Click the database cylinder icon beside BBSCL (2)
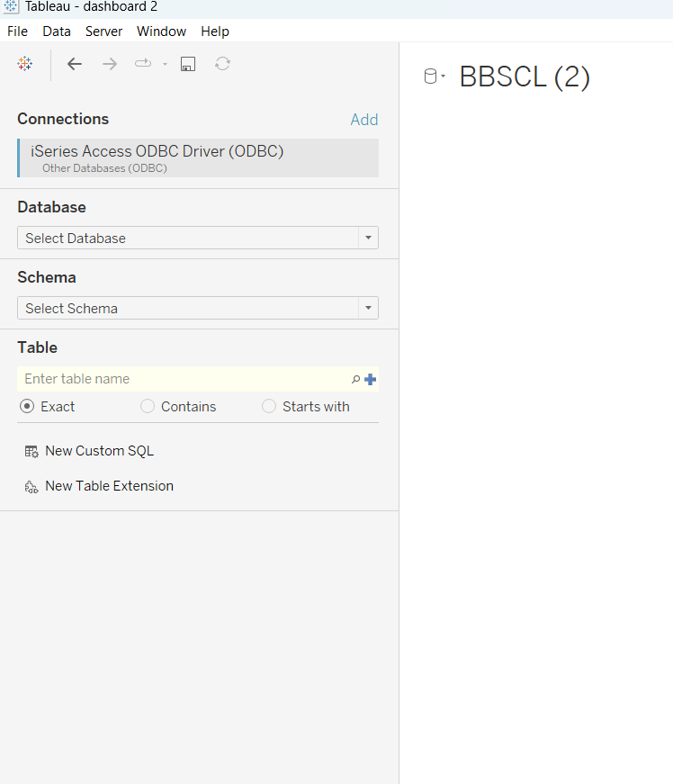 pos(430,77)
